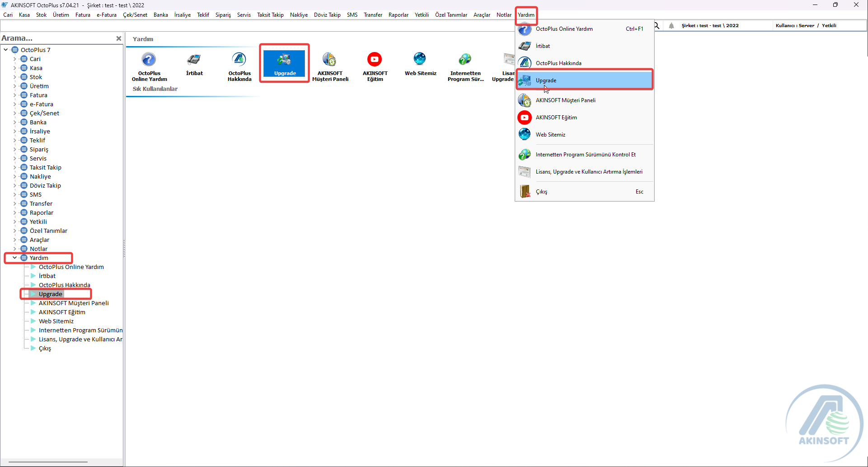Viewport: 868px width, 467px height.
Task: Click the search magnifier icon in toolbar
Action: pos(657,26)
